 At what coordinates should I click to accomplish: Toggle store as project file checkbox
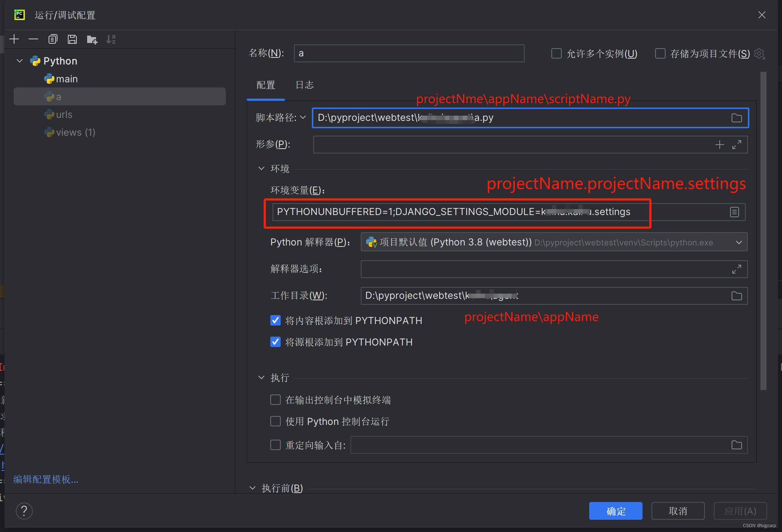click(660, 53)
